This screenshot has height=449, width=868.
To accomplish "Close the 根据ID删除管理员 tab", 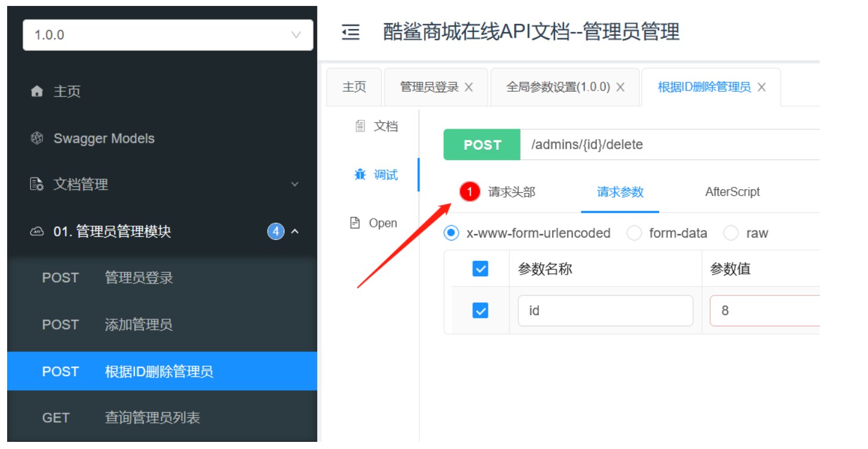I will coord(762,87).
